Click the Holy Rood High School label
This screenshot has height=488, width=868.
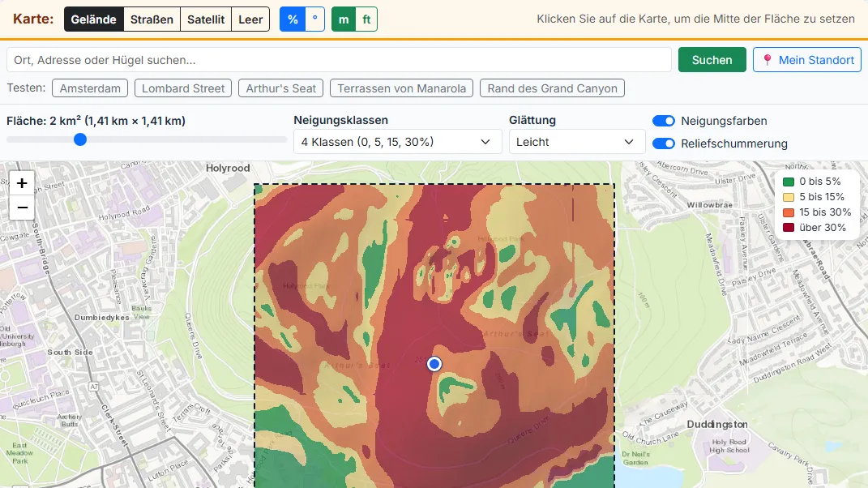pyautogui.click(x=729, y=446)
